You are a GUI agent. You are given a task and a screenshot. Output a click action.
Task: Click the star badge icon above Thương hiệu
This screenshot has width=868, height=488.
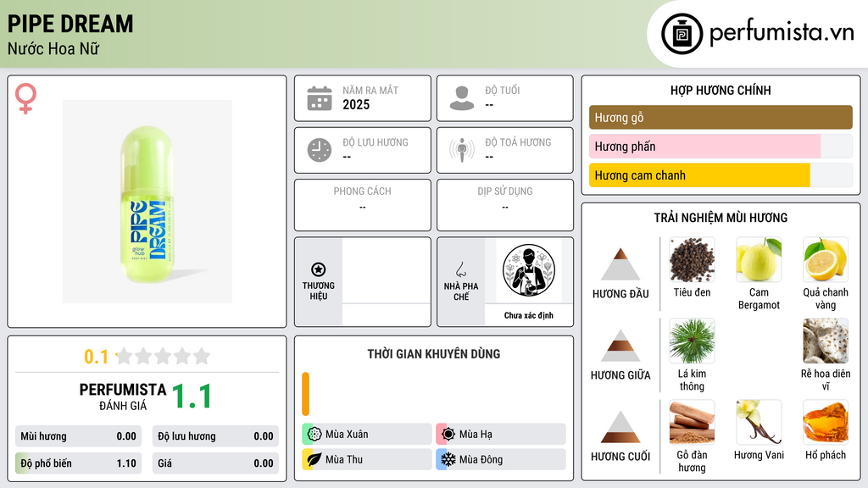pos(319,269)
